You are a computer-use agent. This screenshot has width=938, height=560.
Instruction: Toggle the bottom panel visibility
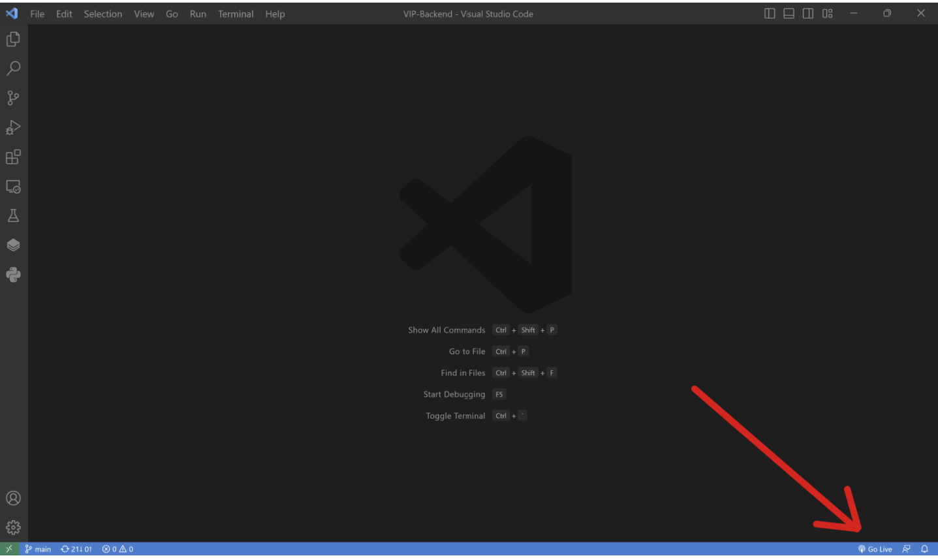[x=789, y=14]
